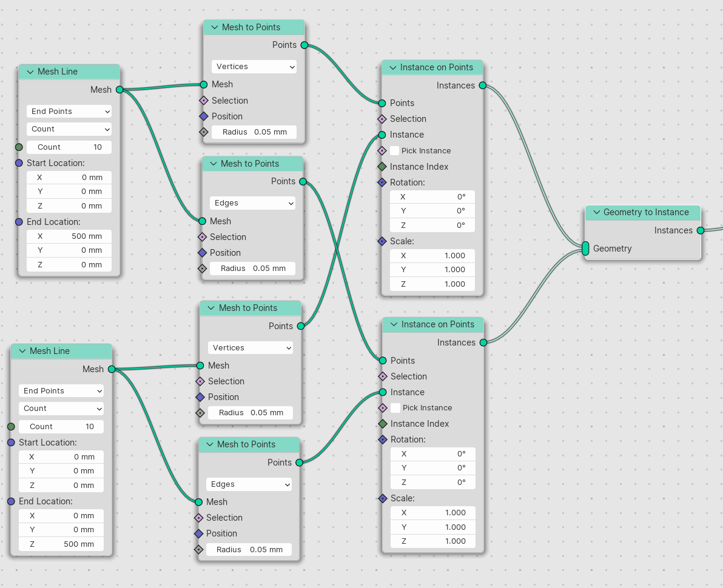
Task: Click Points output socket on topmost Mesh to Points node
Action: 304,45
